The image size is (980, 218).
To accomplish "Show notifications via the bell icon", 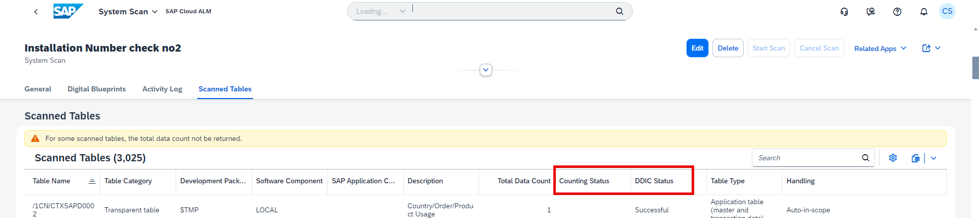I will click(x=924, y=12).
